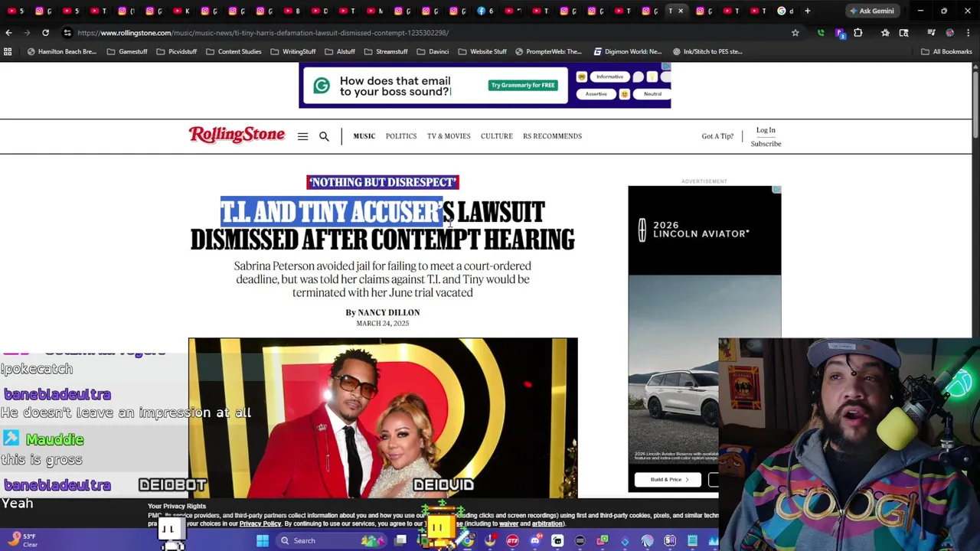The height and width of the screenshot is (551, 980).
Task: Open the Hamilton Beach bookmark
Action: [x=60, y=51]
